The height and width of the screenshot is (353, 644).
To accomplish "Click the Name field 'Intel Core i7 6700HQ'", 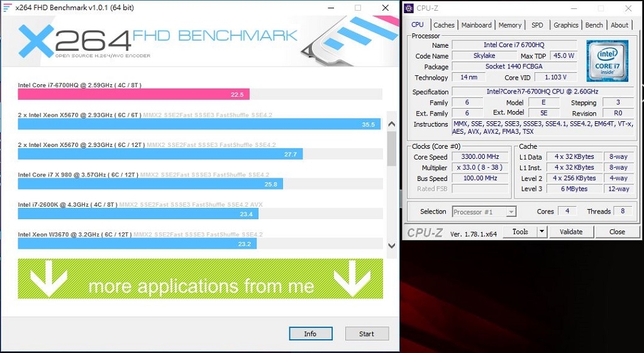I will (514, 45).
